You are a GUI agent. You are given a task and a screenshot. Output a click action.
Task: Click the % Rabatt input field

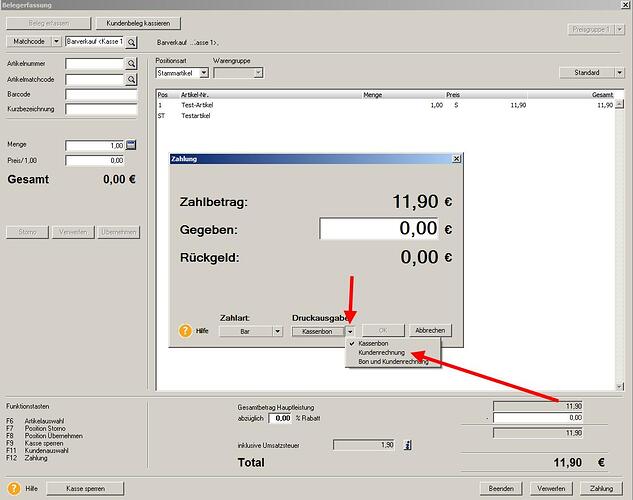click(280, 418)
